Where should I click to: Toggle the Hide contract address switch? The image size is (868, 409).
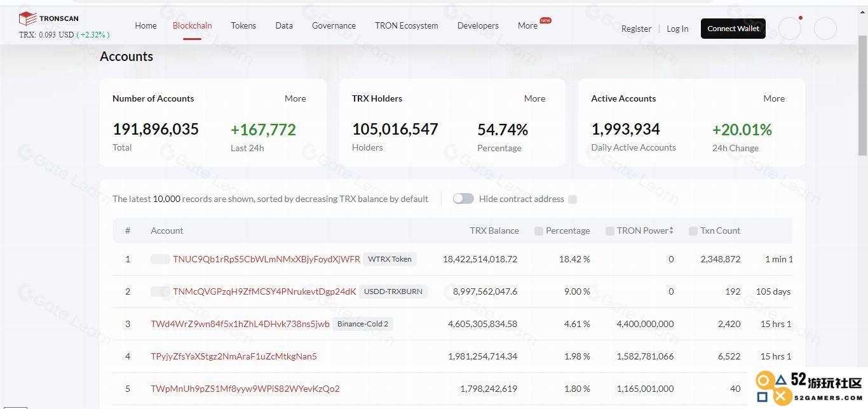click(x=463, y=199)
